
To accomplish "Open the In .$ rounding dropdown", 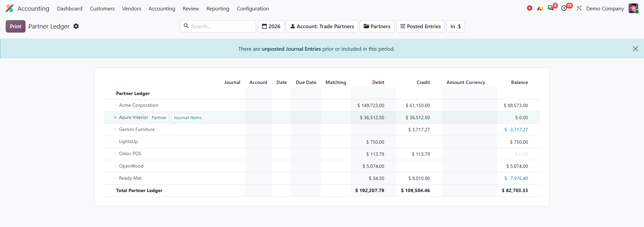I will pos(456,26).
